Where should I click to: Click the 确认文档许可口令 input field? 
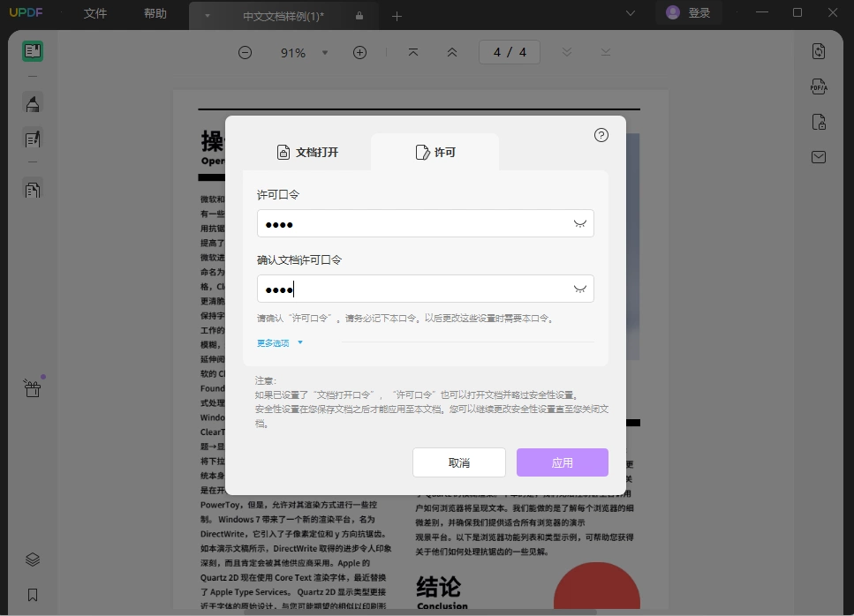click(x=426, y=289)
